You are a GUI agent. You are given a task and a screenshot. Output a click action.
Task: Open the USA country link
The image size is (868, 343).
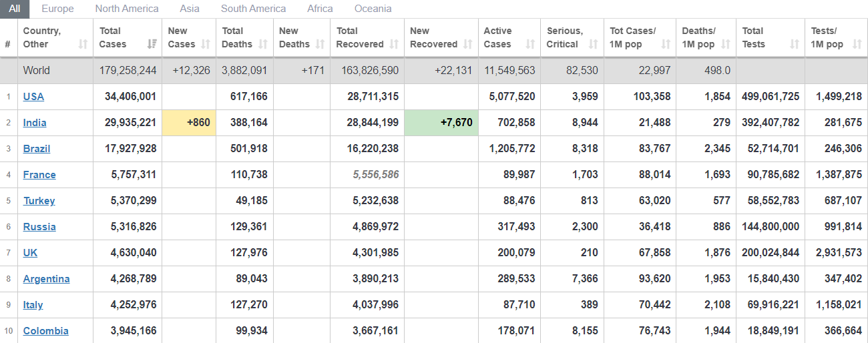pyautogui.click(x=33, y=97)
